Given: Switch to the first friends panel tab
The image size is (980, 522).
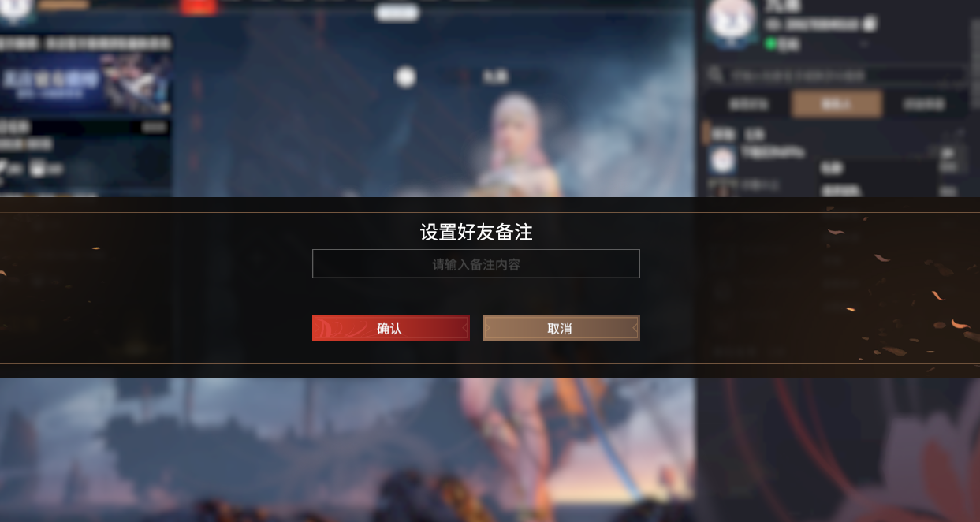Looking at the screenshot, I should [747, 104].
